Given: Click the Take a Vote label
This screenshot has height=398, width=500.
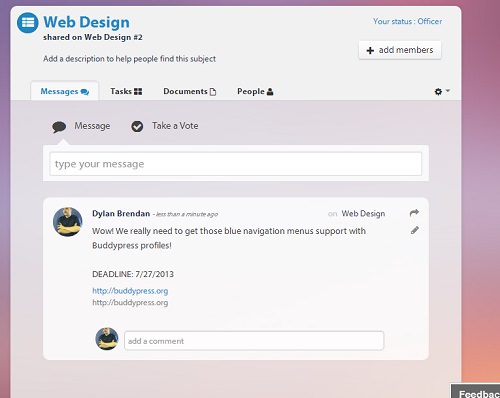Looking at the screenshot, I should 175,126.
